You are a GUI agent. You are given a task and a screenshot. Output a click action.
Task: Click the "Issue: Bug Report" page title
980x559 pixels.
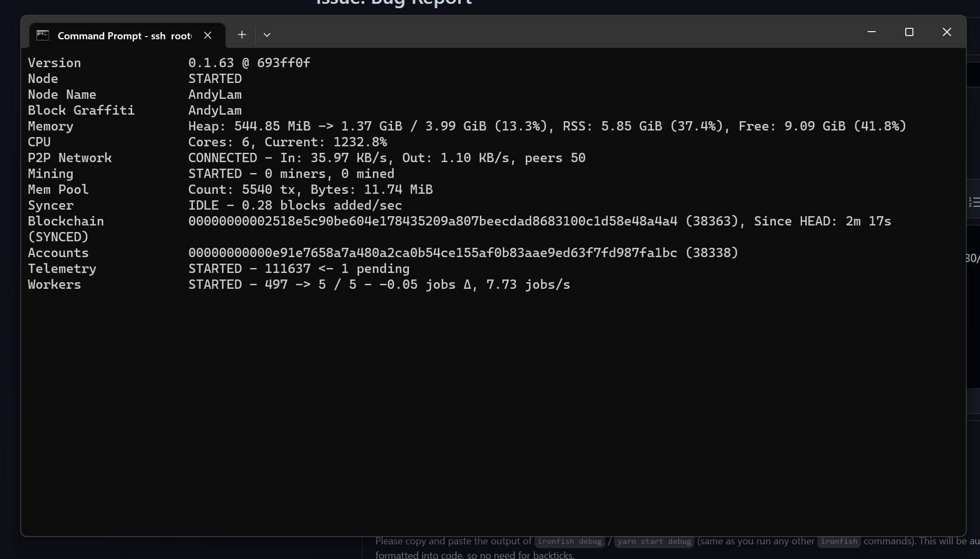click(x=393, y=3)
